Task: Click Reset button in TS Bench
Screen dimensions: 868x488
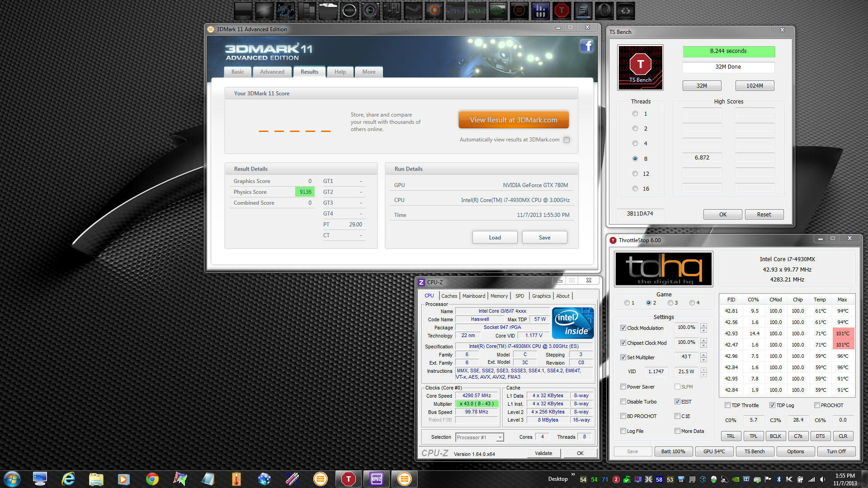Action: (x=764, y=215)
